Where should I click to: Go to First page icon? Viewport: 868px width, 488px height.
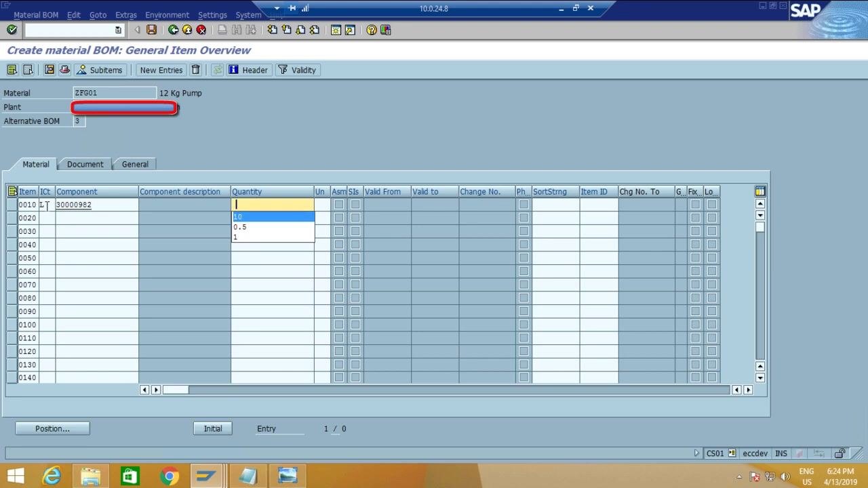pos(272,30)
